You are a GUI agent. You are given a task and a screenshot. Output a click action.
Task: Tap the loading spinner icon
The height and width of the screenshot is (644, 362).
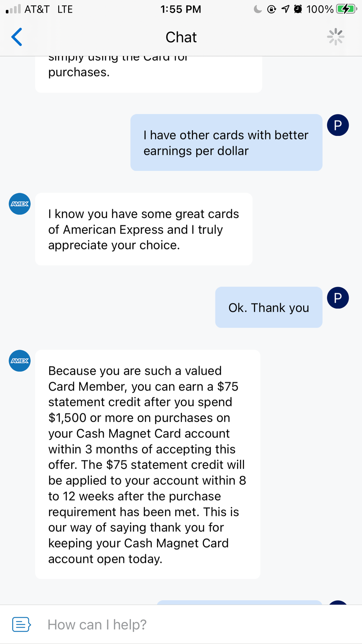coord(336,37)
